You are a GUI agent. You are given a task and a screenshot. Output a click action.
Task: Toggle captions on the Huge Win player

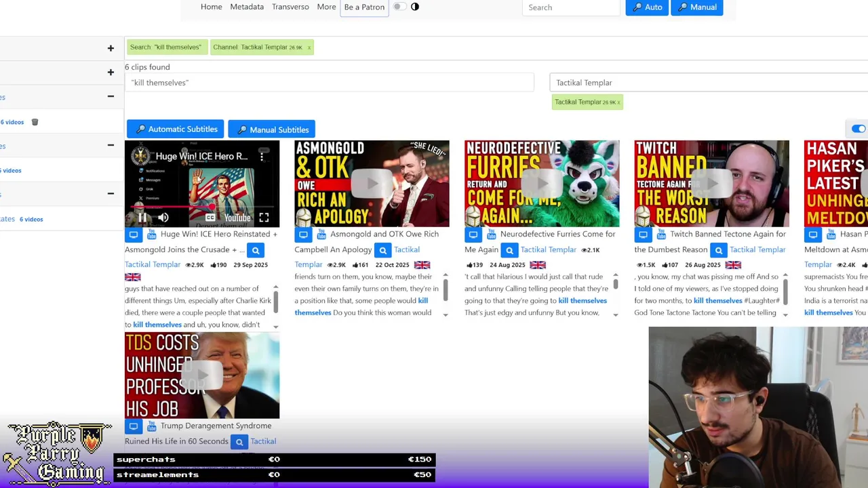(x=210, y=218)
